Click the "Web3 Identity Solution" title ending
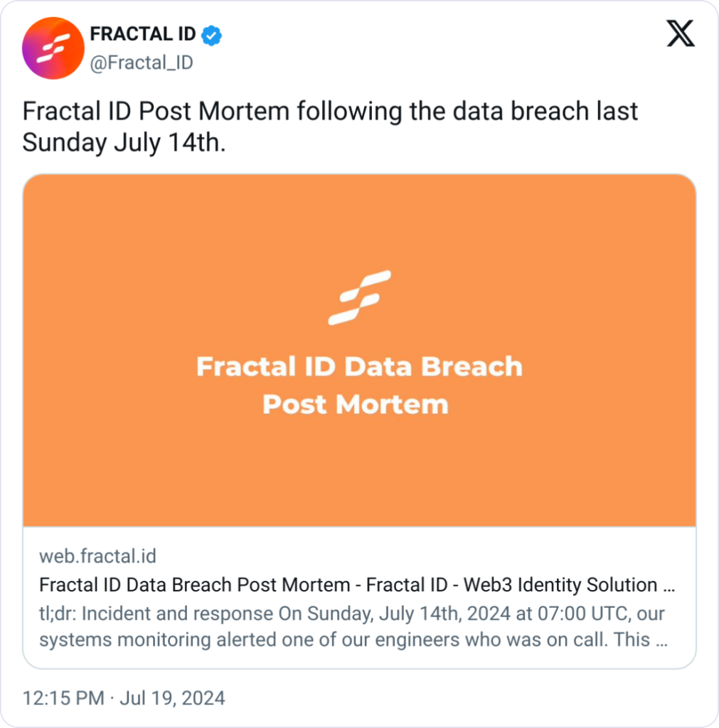The width and height of the screenshot is (719, 728). 560,585
